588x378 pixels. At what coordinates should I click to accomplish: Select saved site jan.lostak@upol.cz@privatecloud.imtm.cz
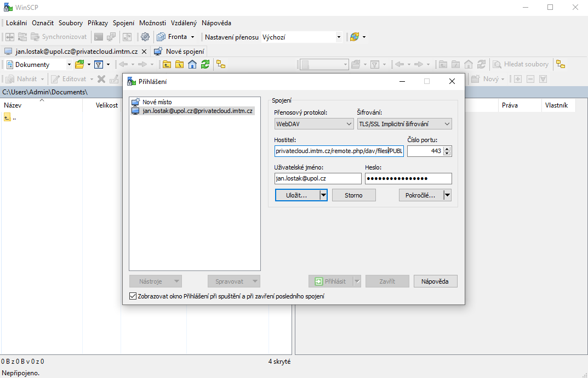coord(192,111)
